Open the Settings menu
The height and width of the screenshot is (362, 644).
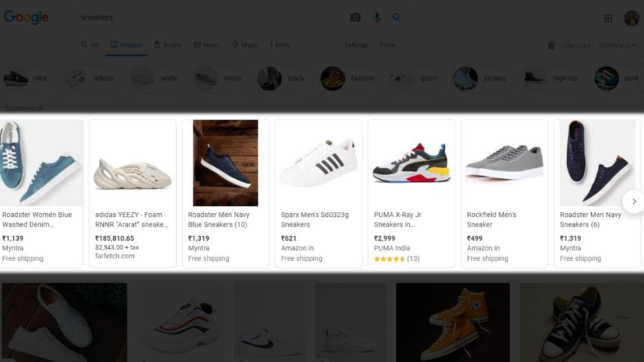click(356, 45)
